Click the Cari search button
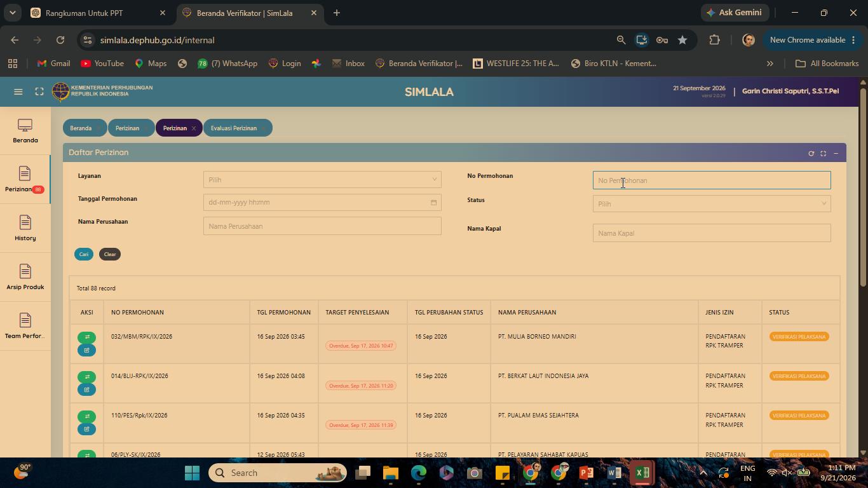 point(84,254)
